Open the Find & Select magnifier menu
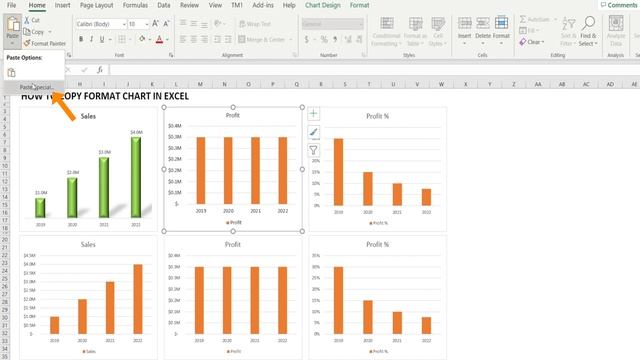The image size is (640, 360). click(x=588, y=31)
